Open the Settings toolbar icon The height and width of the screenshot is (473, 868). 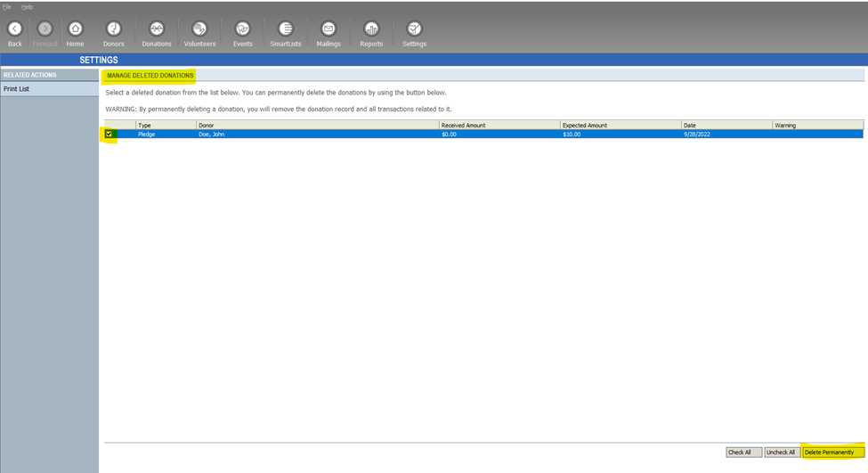tap(414, 29)
